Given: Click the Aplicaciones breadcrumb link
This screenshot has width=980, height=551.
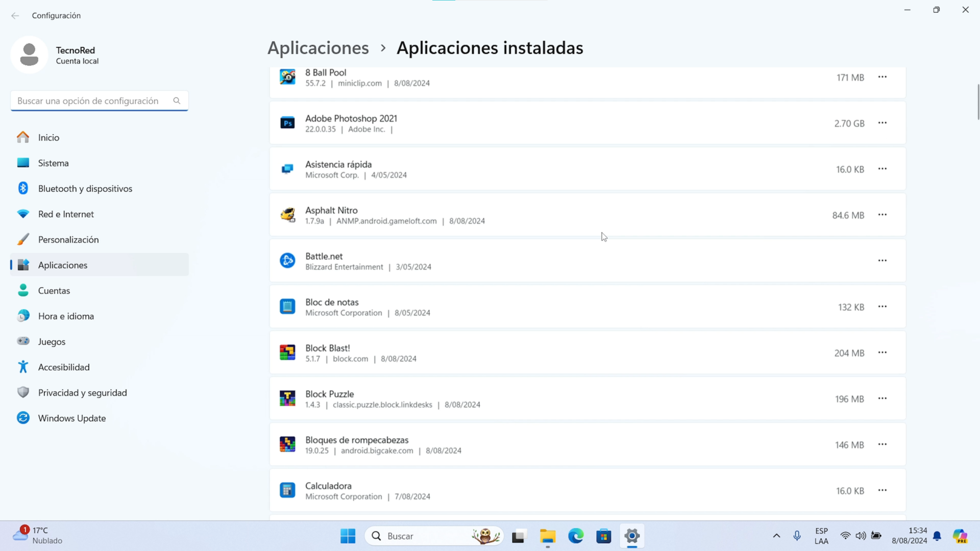Looking at the screenshot, I should [318, 48].
